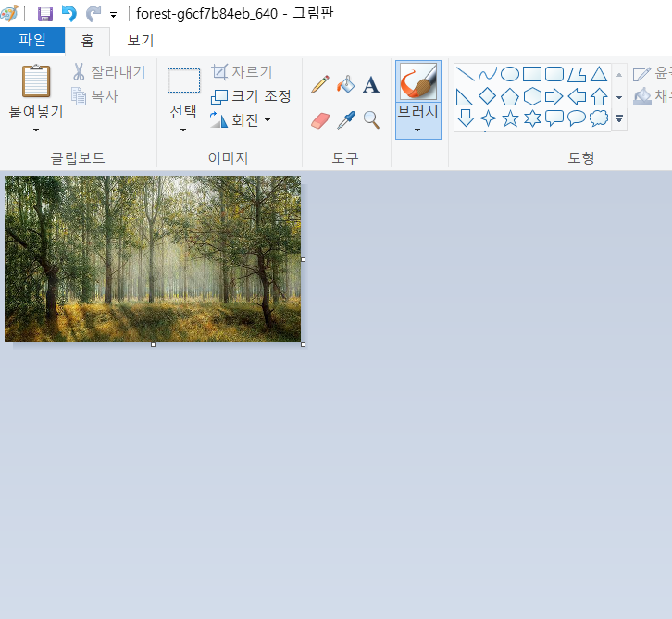The image size is (672, 619).
Task: Select the rectangular 선택 tool
Action: click(183, 80)
